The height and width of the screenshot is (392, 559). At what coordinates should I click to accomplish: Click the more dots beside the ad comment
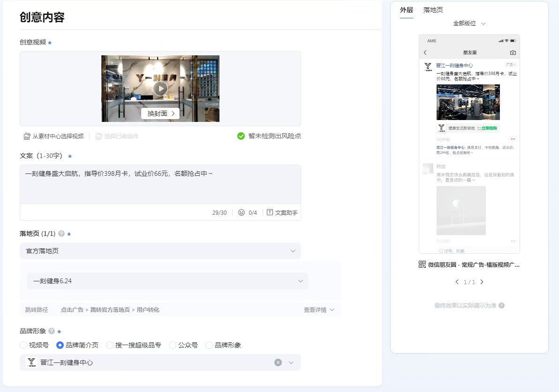(x=513, y=139)
